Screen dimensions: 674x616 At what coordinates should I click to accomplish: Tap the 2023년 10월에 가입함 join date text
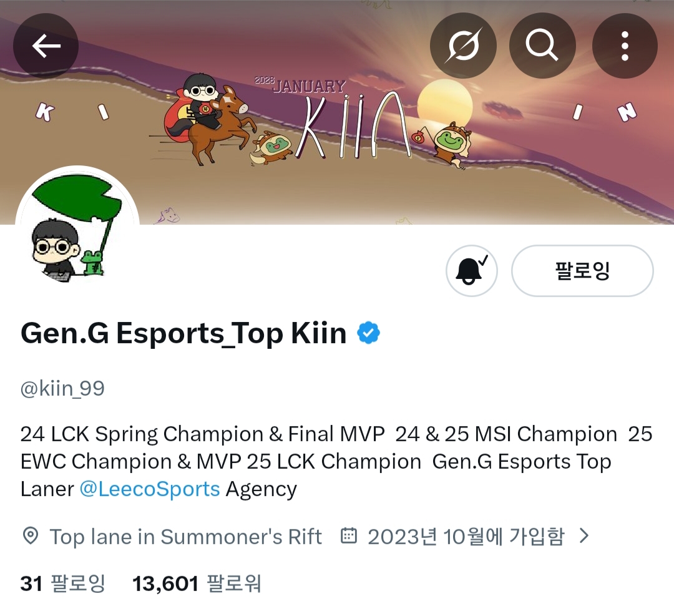tap(466, 537)
